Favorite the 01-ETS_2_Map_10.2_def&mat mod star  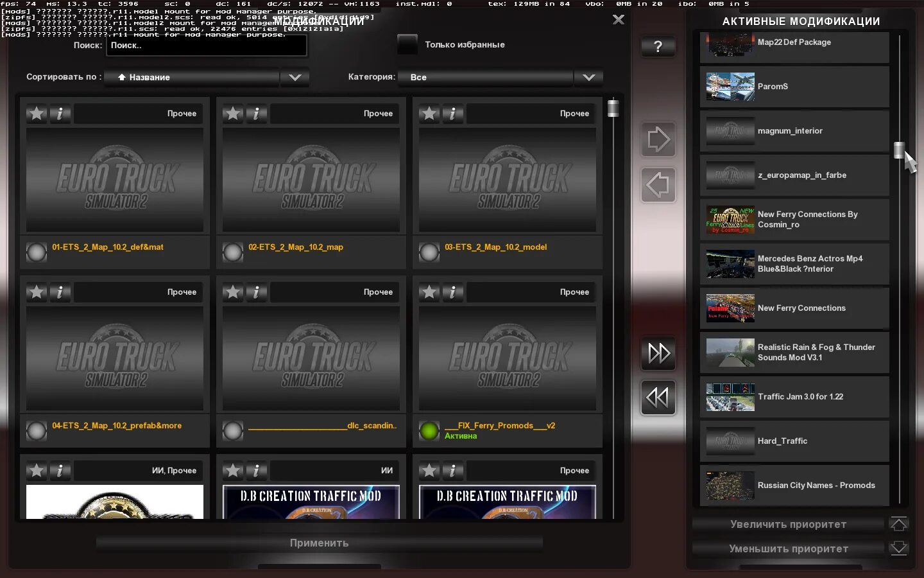37,114
